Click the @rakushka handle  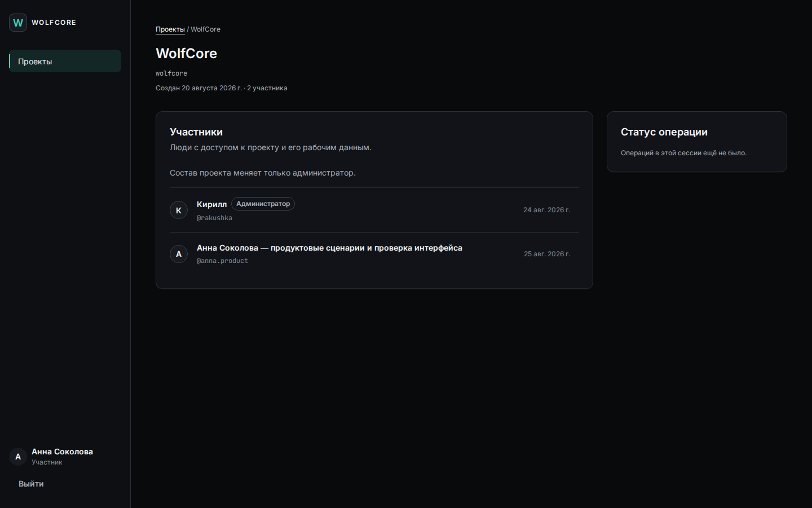point(214,218)
